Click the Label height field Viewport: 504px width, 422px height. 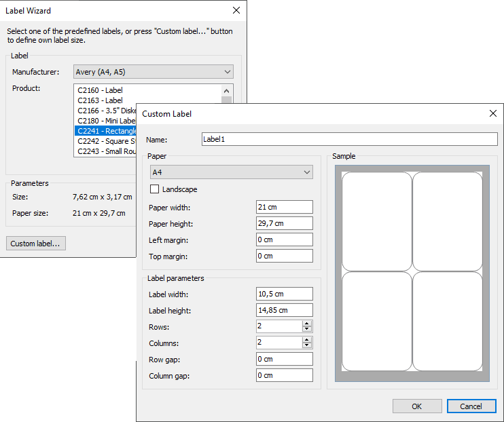coord(285,310)
